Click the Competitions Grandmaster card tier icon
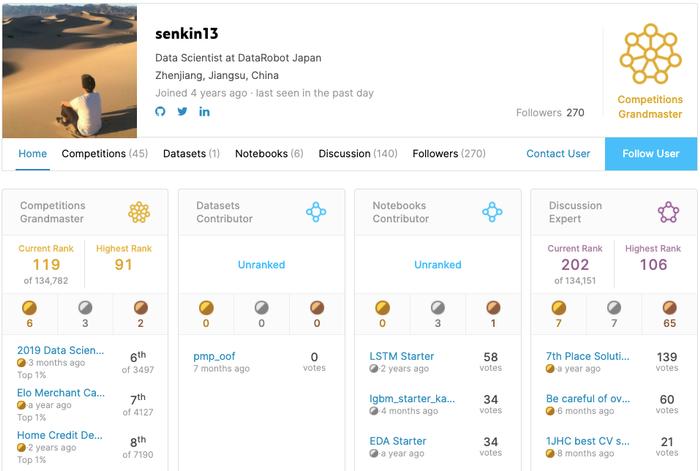 click(139, 212)
